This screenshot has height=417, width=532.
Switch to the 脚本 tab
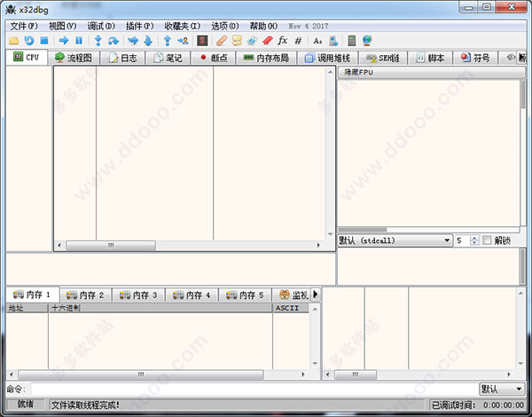431,58
